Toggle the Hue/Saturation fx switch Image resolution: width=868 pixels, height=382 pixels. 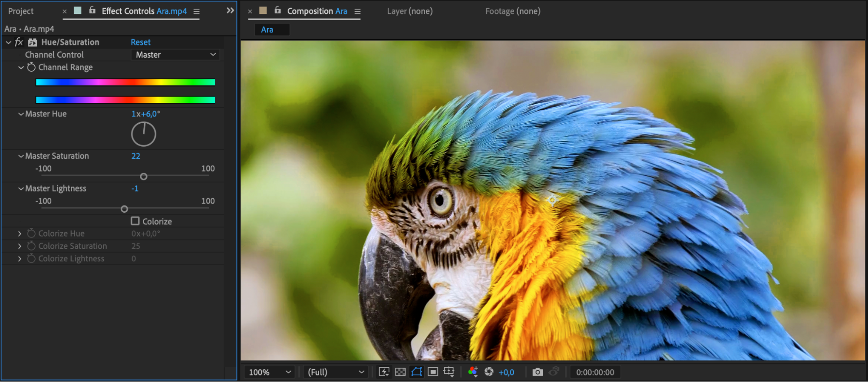click(19, 42)
